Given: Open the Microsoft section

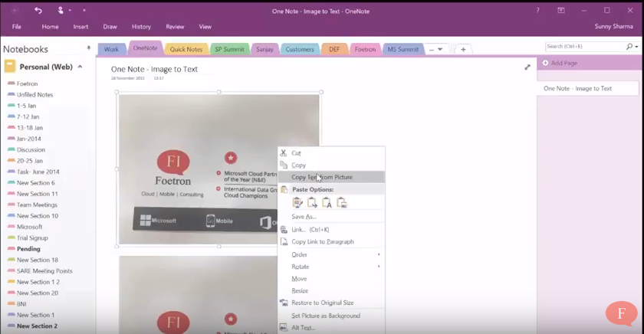Looking at the screenshot, I should [29, 227].
